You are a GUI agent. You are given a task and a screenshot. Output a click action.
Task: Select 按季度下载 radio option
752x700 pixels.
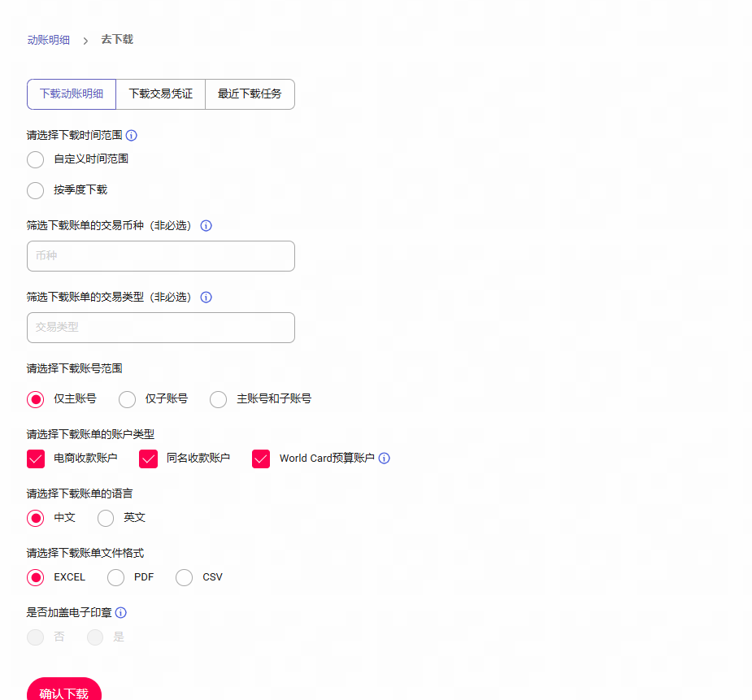36,190
